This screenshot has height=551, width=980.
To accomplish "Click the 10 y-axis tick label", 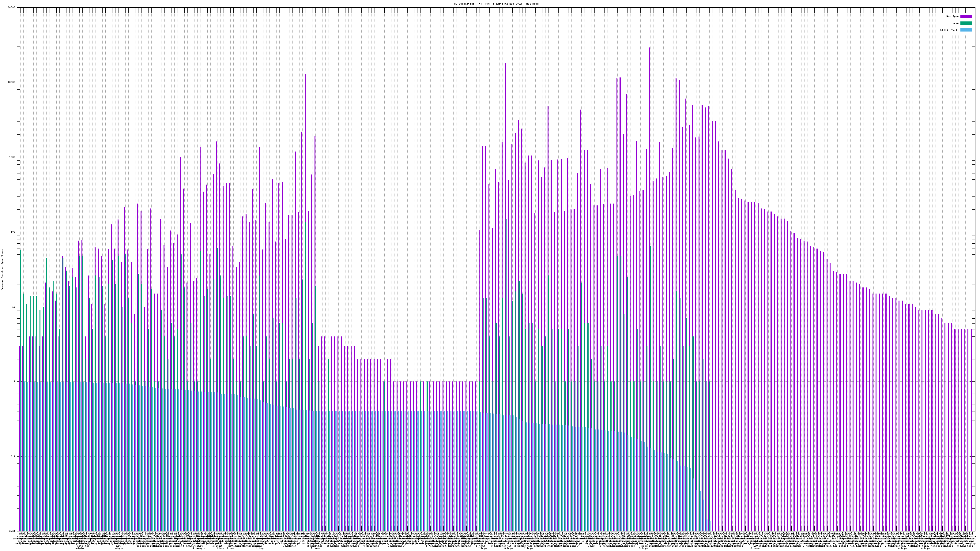I will point(14,307).
